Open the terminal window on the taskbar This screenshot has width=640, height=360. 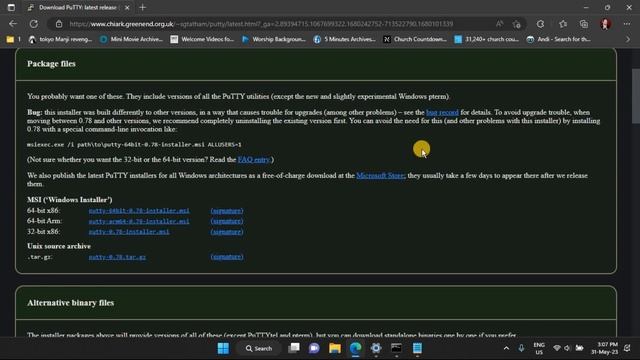coord(396,348)
